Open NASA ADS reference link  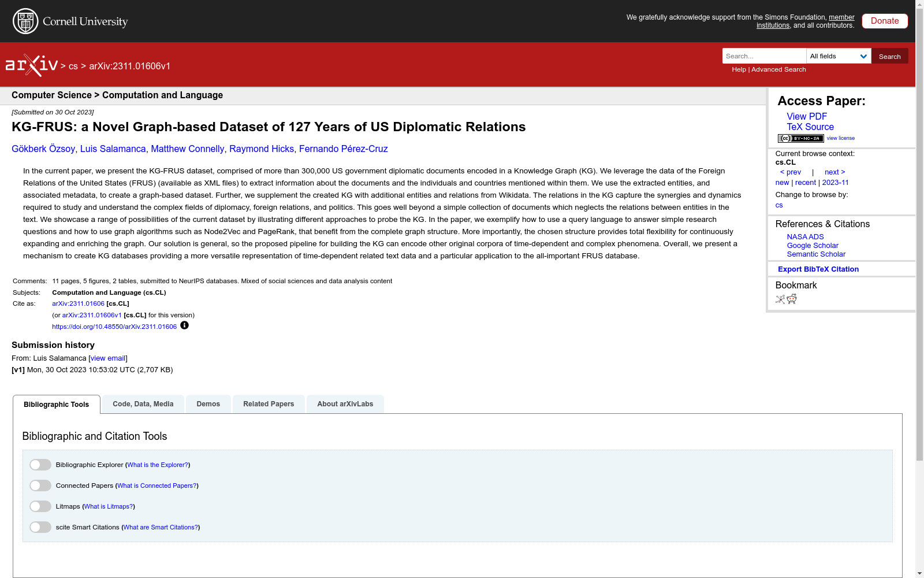[805, 237]
